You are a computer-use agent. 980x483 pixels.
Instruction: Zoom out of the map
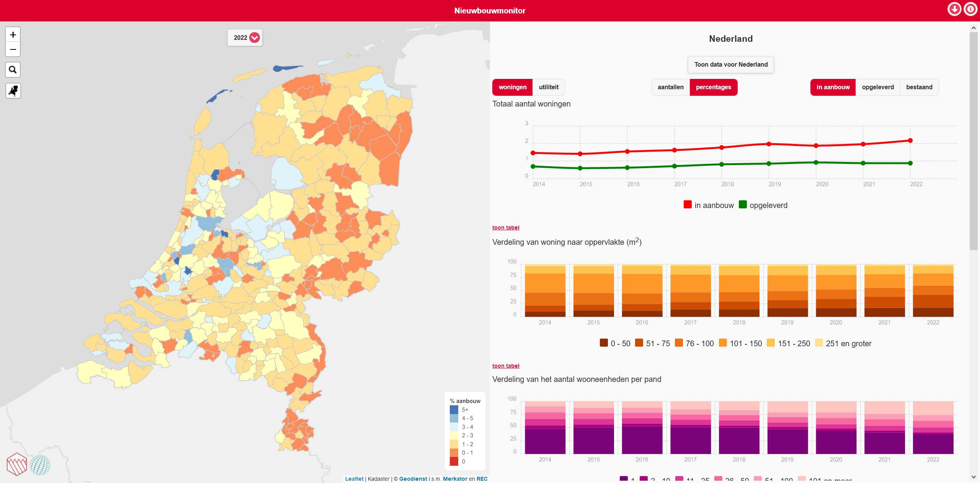[x=13, y=49]
